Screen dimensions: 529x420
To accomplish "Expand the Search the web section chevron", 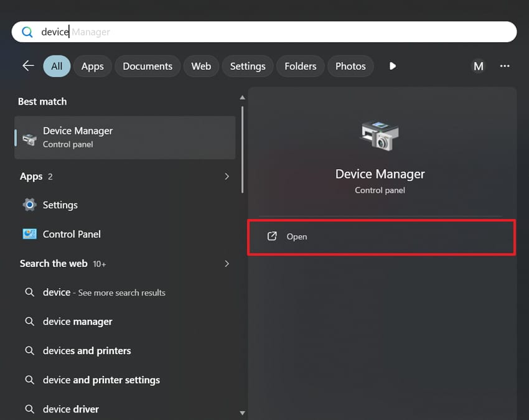I will point(227,264).
